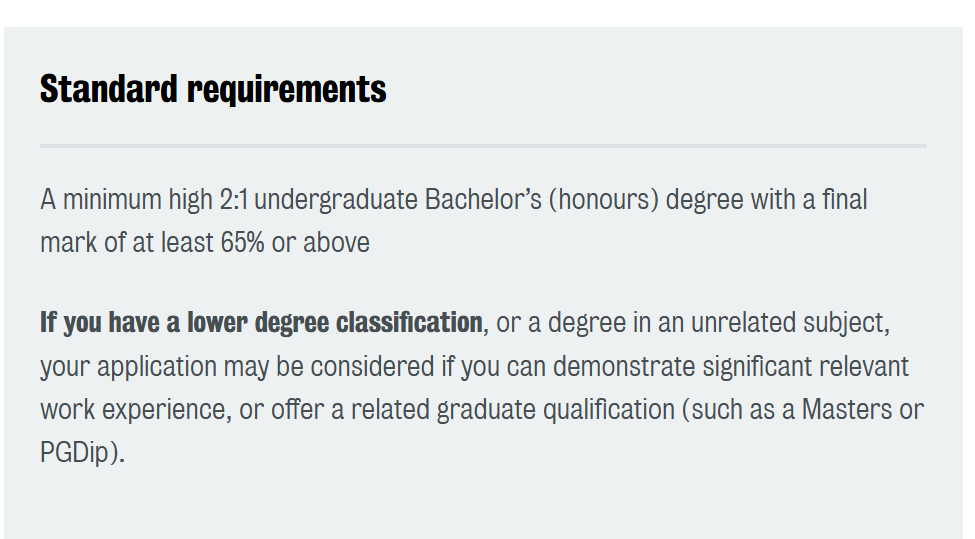Click the '2:1' grade text

pyautogui.click(x=234, y=200)
